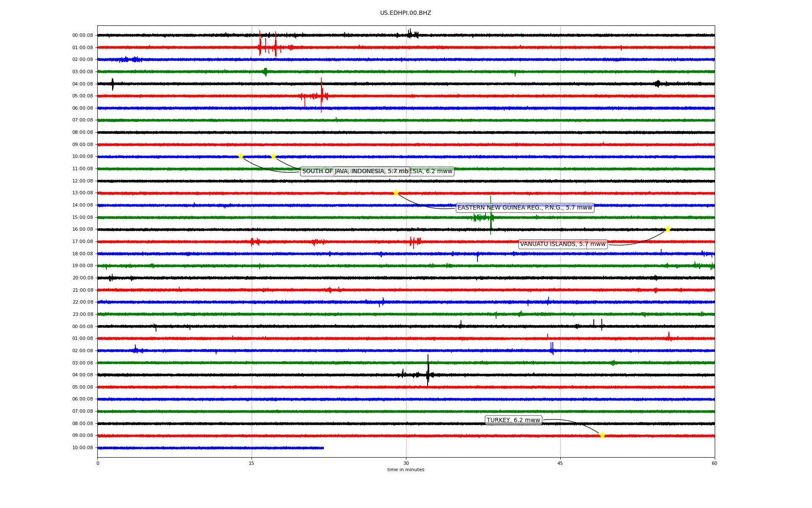Select the 17:00:08 trace time label
Screen dimensions: 812x508
82,241
